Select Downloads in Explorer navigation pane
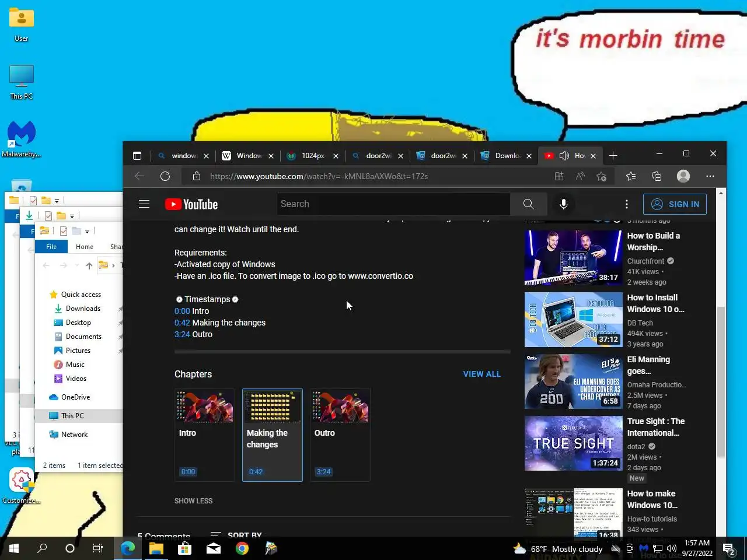This screenshot has height=560, width=747. 83,309
